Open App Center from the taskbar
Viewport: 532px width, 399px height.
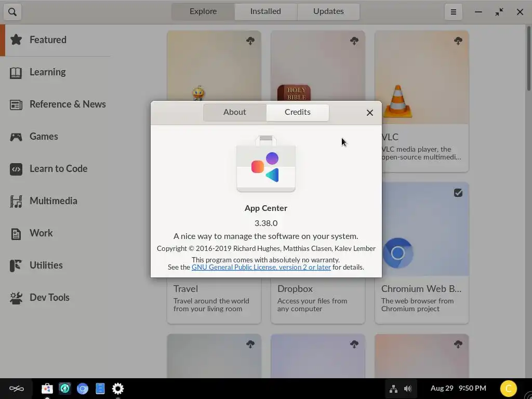(47, 389)
